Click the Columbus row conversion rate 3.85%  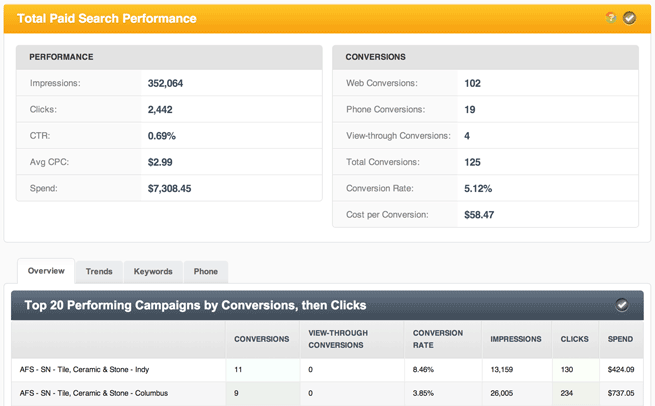[423, 393]
